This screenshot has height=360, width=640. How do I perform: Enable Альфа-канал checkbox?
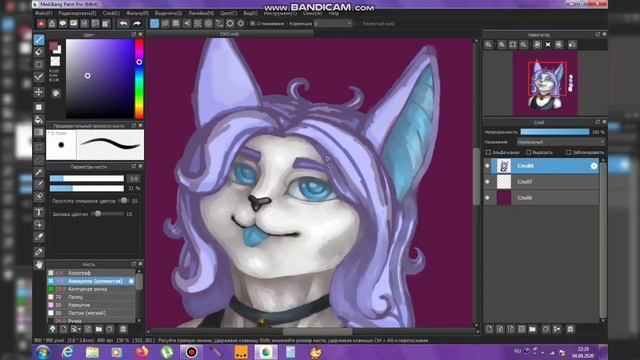pyautogui.click(x=488, y=152)
